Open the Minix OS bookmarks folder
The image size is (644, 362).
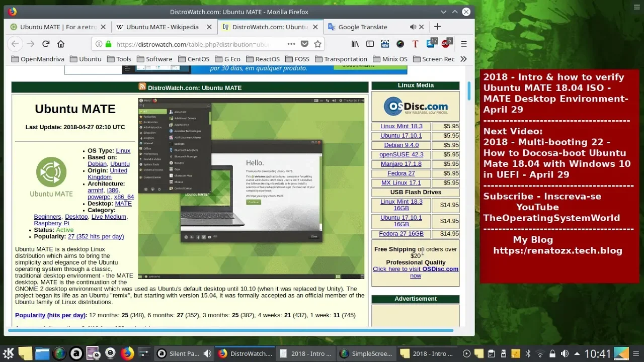(x=390, y=59)
